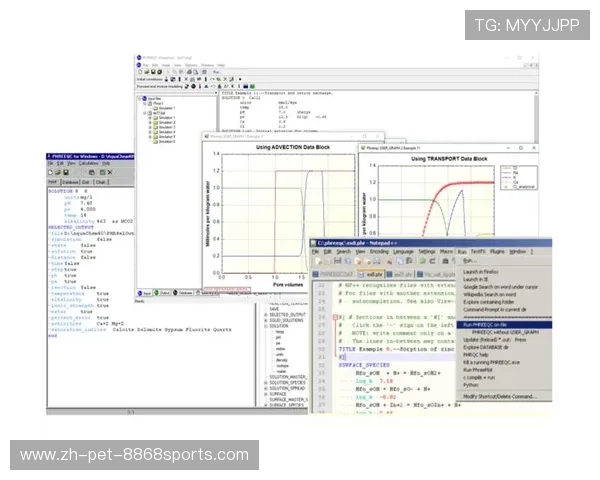Viewport: 600px width, 480px height.
Task: Open Output tab at bottom of PHREEQC Interactive
Action: pos(162,293)
